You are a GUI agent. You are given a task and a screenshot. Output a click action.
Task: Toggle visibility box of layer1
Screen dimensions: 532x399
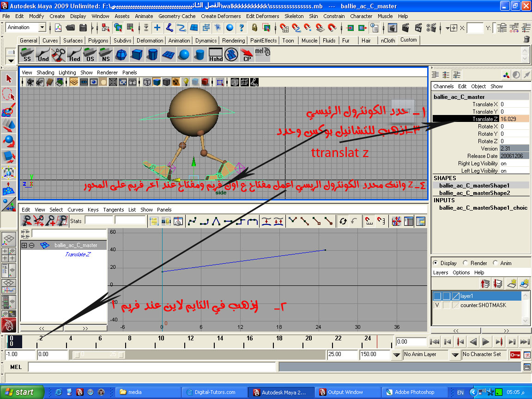click(x=437, y=296)
